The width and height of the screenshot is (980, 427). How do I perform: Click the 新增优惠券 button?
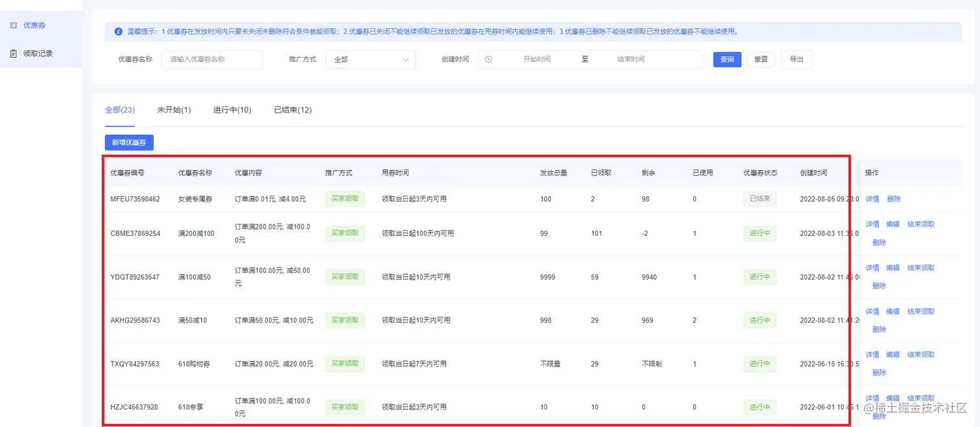point(129,143)
